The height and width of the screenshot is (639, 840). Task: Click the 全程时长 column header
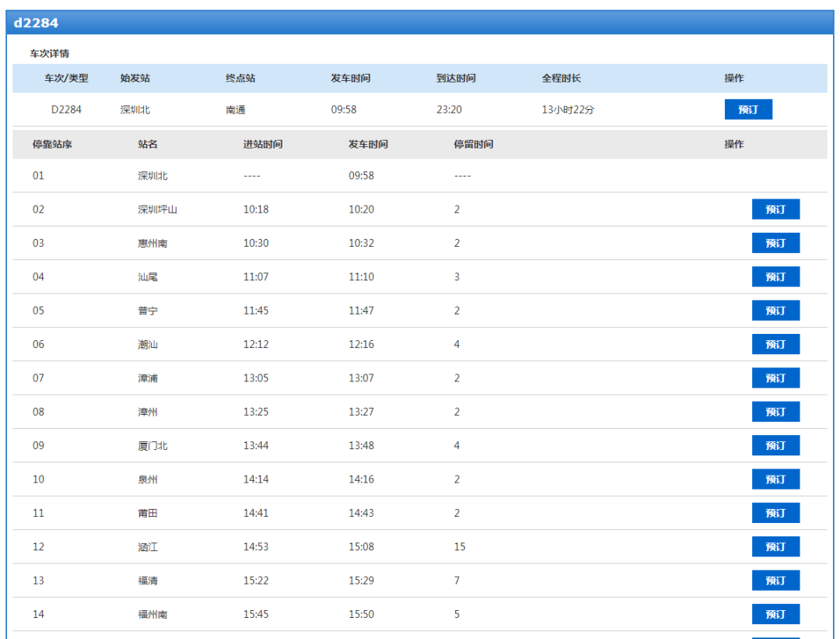coord(561,79)
